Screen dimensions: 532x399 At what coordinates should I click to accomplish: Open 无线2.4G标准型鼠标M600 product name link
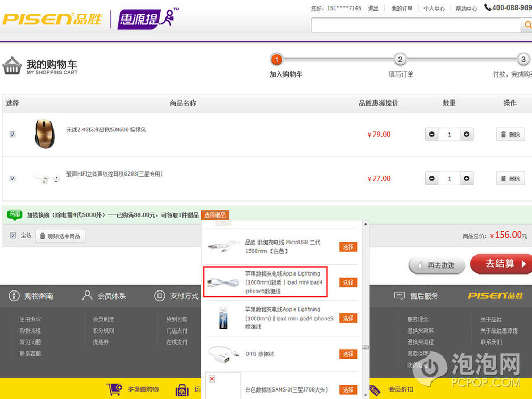click(x=106, y=130)
